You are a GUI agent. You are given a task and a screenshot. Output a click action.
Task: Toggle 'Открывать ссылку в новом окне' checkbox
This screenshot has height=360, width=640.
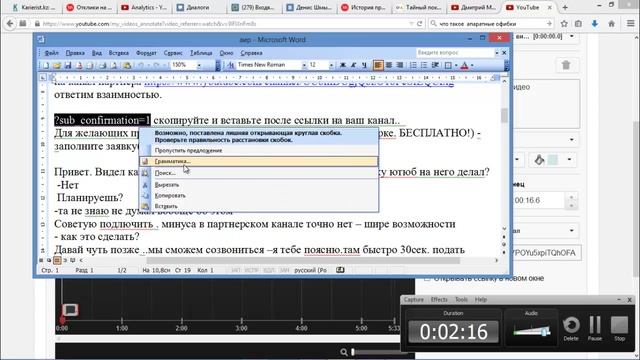[427, 278]
